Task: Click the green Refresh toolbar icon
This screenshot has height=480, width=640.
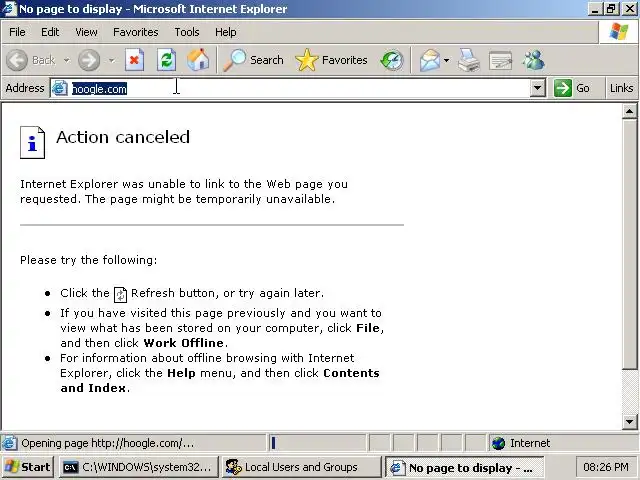Action: 167,60
